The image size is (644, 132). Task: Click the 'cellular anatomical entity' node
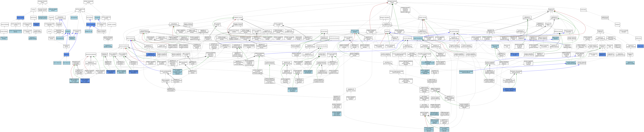(x=80, y=10)
